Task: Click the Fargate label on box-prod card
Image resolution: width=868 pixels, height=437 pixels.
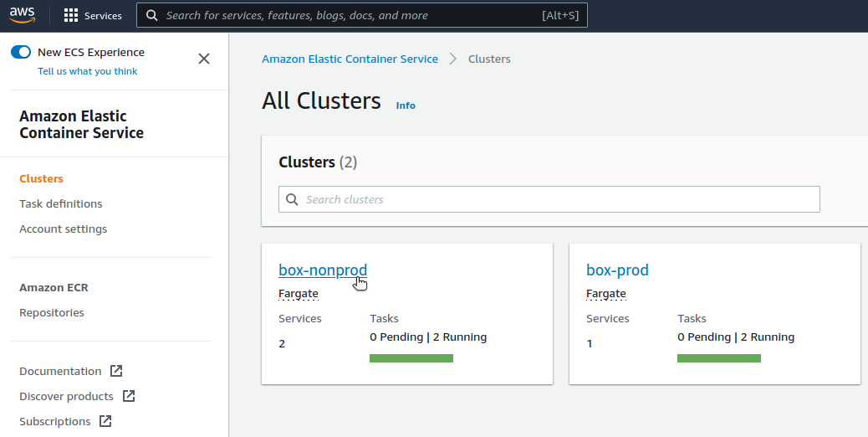Action: (x=606, y=294)
